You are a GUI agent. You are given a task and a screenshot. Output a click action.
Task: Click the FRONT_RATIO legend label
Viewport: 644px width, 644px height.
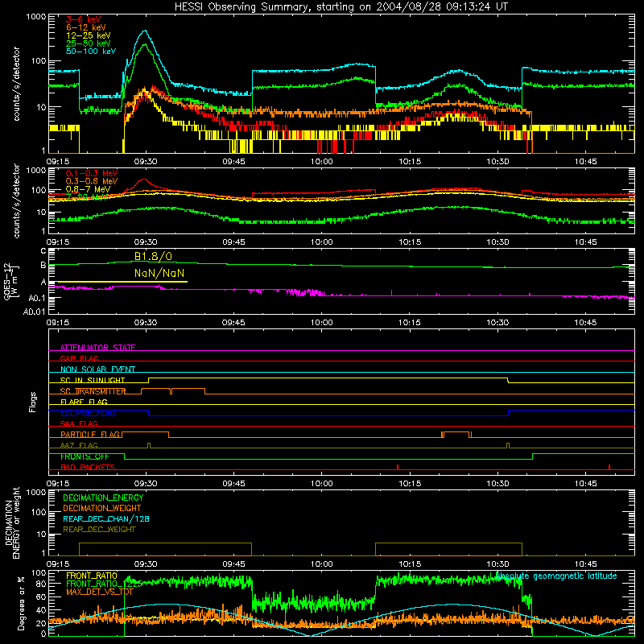pyautogui.click(x=92, y=576)
